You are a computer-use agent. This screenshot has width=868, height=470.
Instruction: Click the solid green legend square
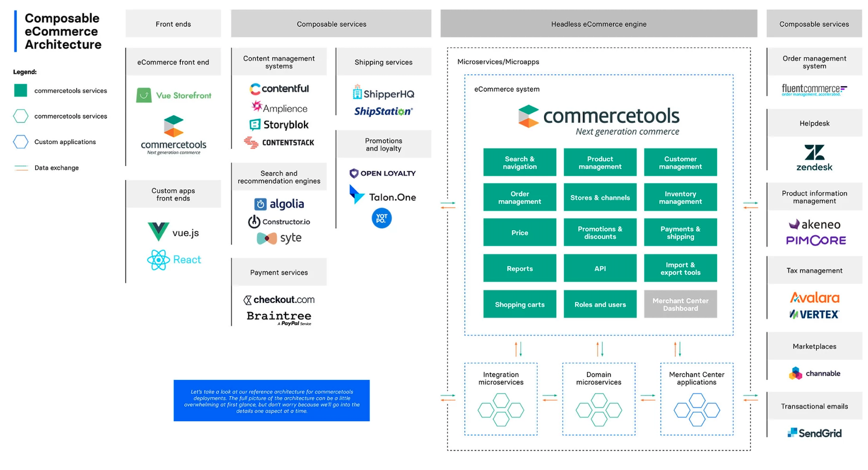(21, 91)
